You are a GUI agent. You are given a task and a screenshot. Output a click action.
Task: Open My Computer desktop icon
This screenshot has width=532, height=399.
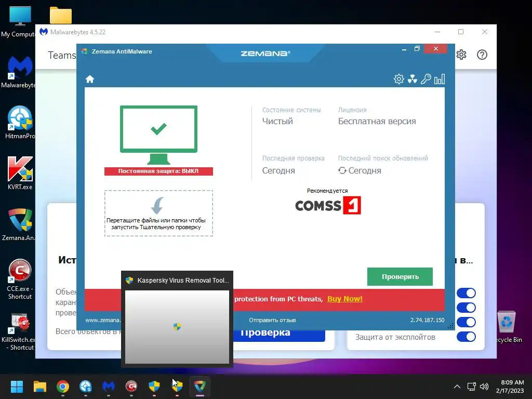(x=19, y=21)
